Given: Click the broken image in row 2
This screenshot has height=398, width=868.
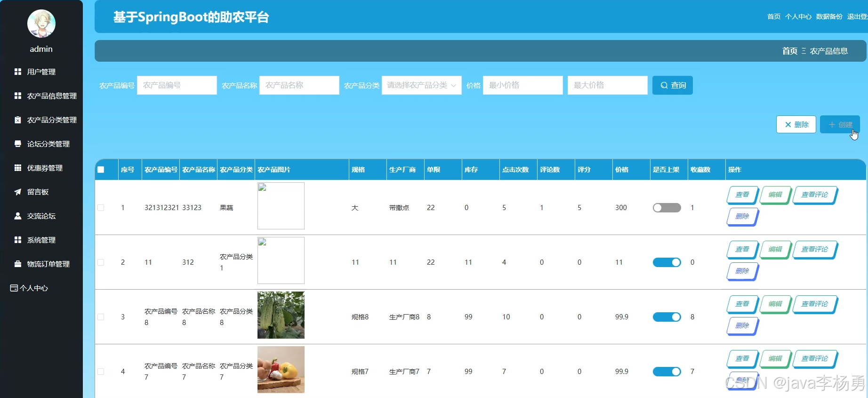Looking at the screenshot, I should (281, 260).
